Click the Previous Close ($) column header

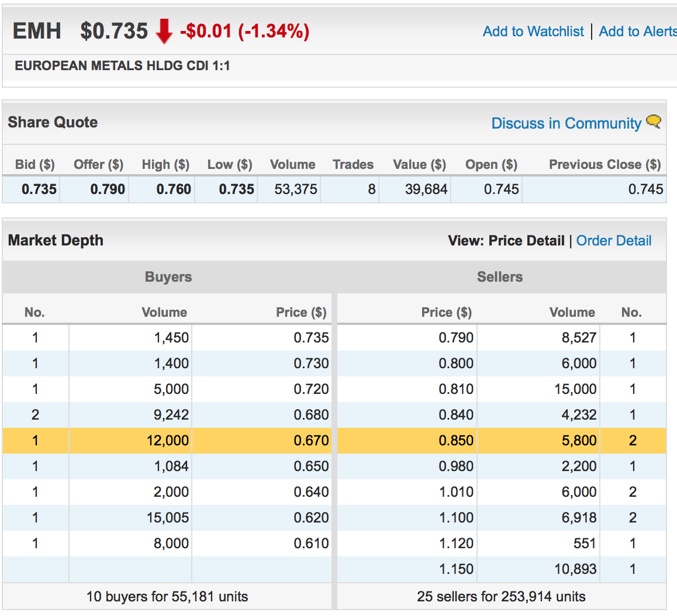point(605,164)
